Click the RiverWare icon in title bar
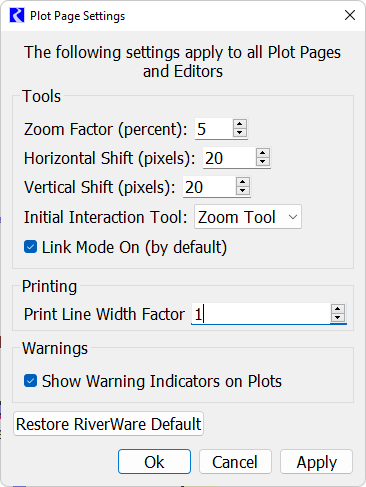The height and width of the screenshot is (487, 366). (17, 15)
